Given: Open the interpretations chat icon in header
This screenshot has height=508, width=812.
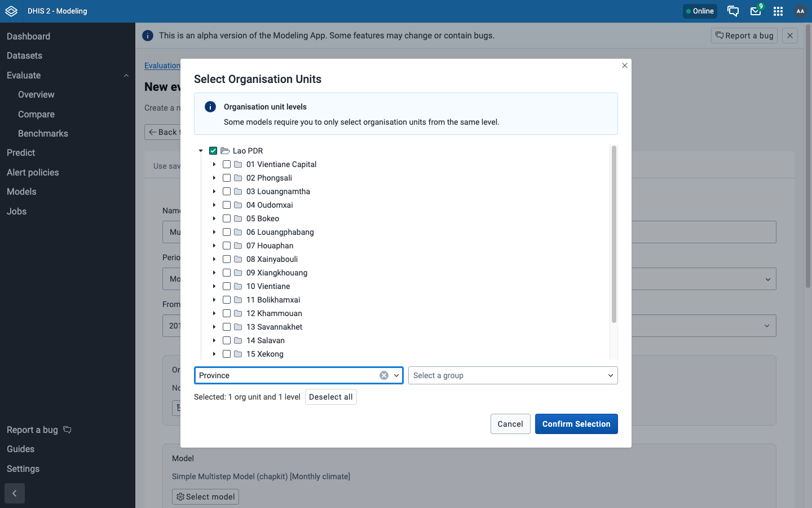Looking at the screenshot, I should [x=733, y=11].
